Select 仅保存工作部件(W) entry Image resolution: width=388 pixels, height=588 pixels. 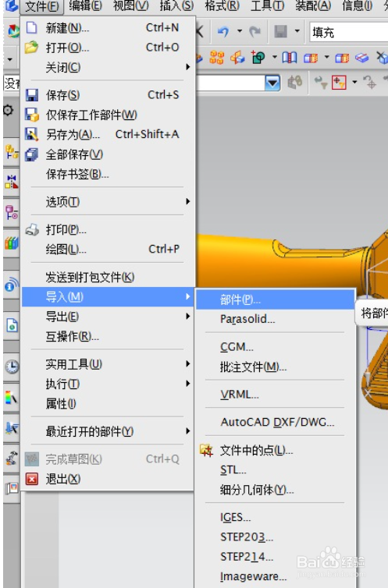pos(108,115)
